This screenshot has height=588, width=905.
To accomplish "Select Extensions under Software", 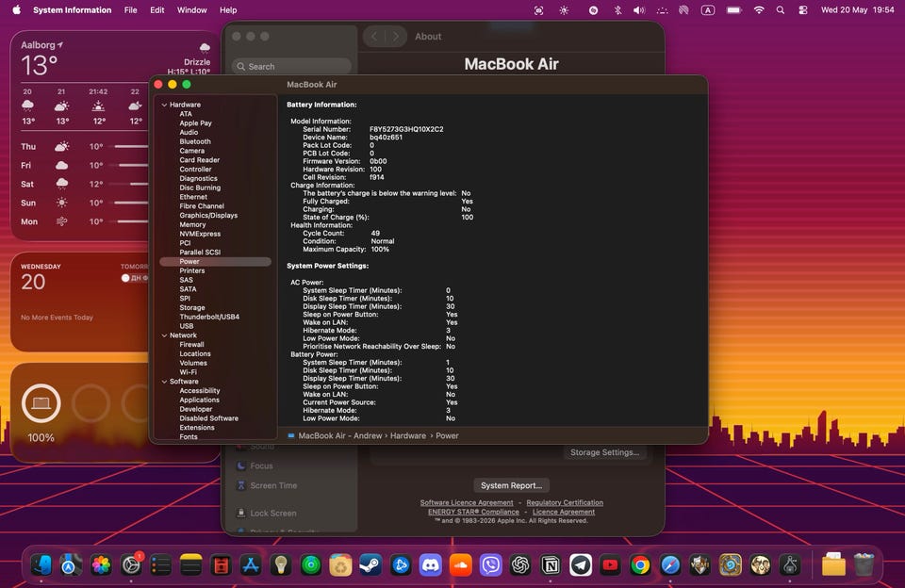I will 197,428.
